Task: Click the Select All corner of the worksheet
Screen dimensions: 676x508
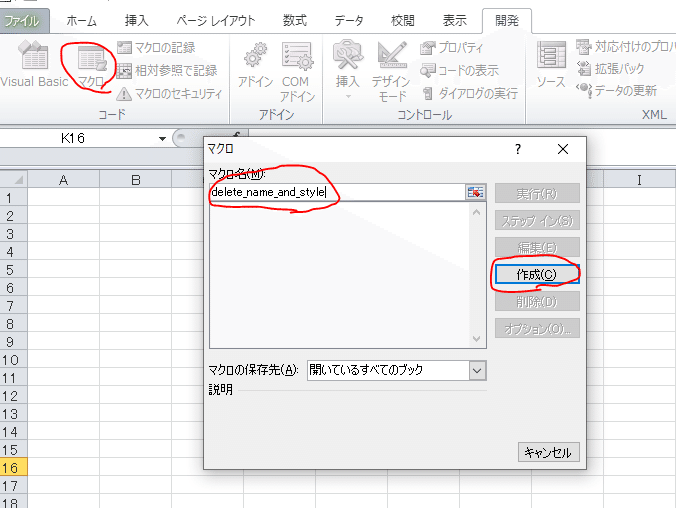Action: click(x=14, y=179)
